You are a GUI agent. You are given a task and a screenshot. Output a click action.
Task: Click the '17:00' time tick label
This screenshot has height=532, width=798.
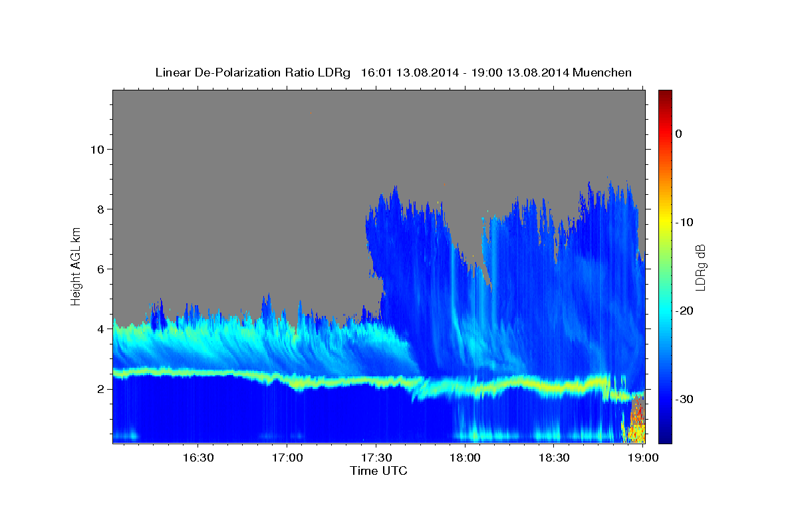click(x=287, y=458)
